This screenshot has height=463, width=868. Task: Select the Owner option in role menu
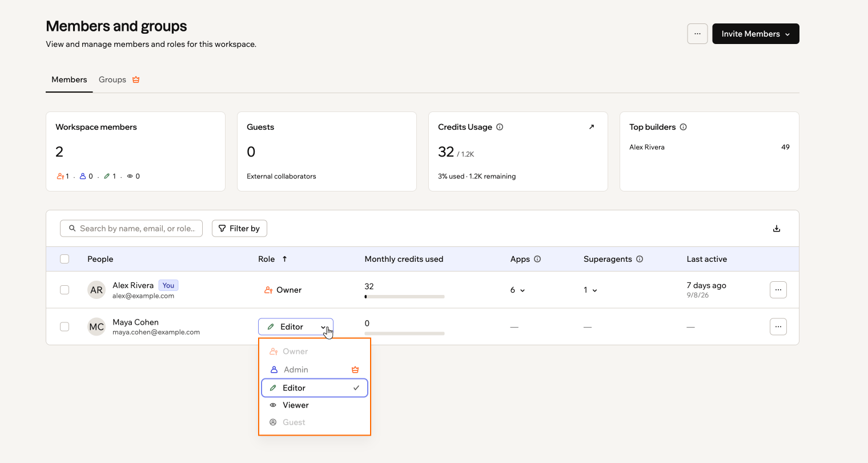[x=315, y=352]
